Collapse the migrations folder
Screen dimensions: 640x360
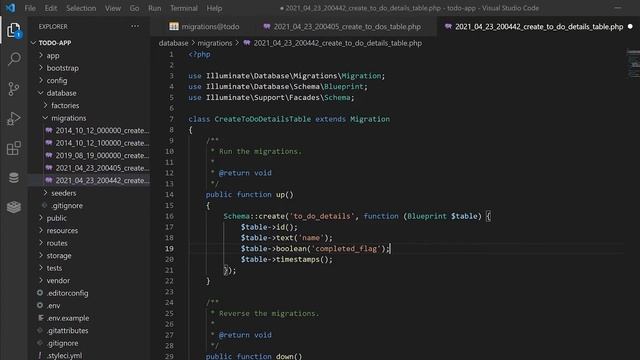69,118
